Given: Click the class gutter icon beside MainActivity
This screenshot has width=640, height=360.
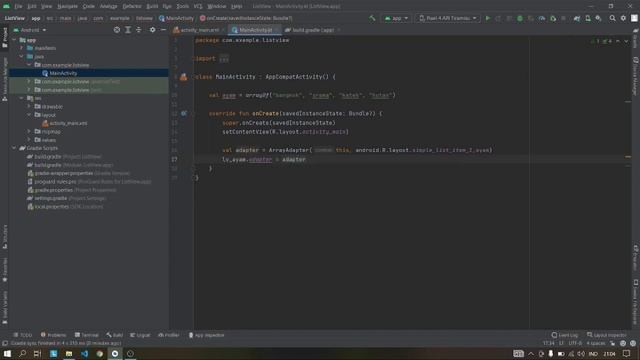Looking at the screenshot, I should click(x=184, y=77).
